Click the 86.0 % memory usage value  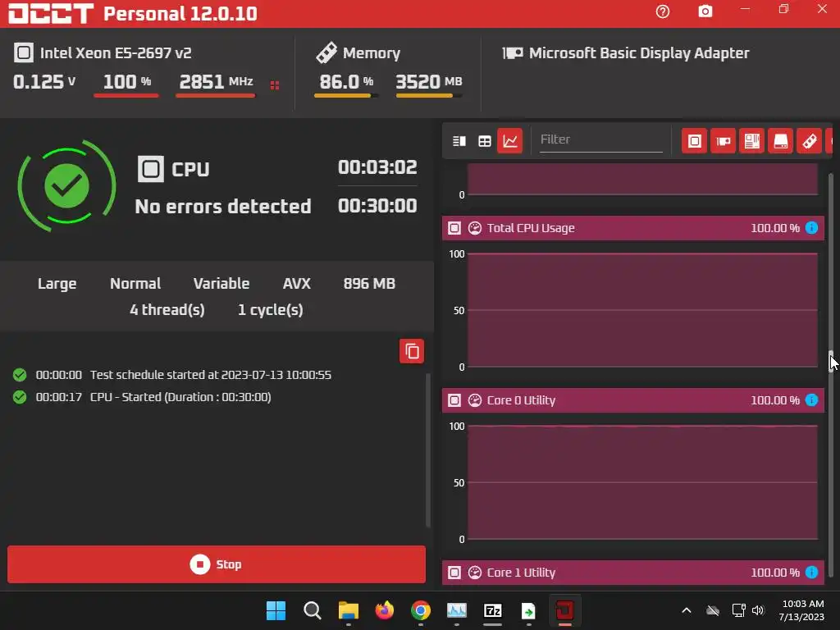tap(346, 81)
